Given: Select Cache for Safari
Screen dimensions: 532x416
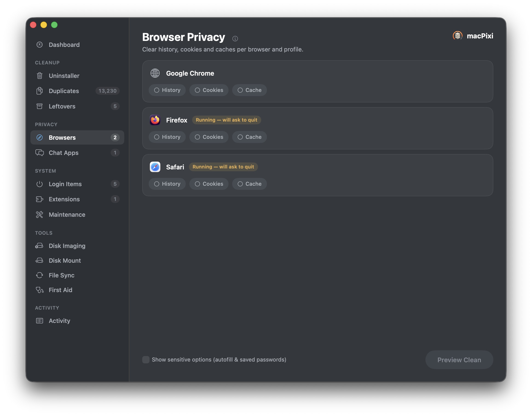Looking at the screenshot, I should 249,184.
